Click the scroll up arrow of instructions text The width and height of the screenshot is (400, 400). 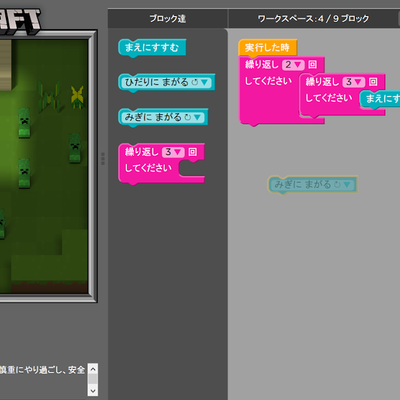(x=93, y=369)
